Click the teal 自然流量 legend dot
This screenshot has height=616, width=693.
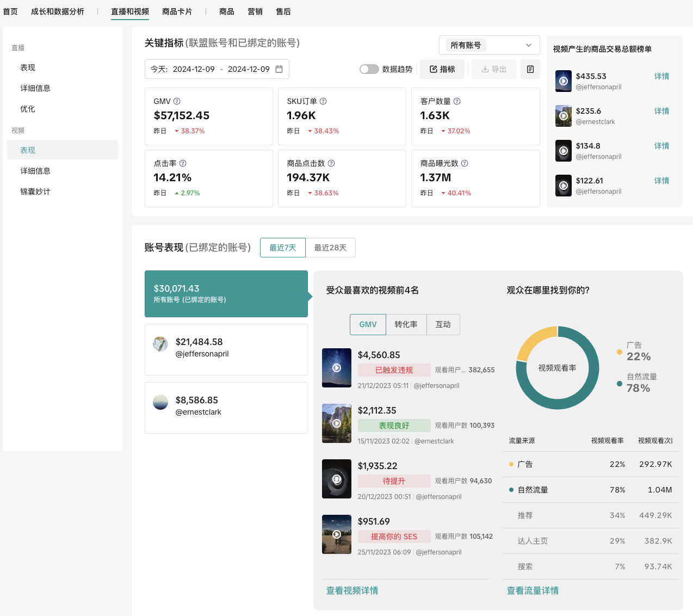(620, 384)
